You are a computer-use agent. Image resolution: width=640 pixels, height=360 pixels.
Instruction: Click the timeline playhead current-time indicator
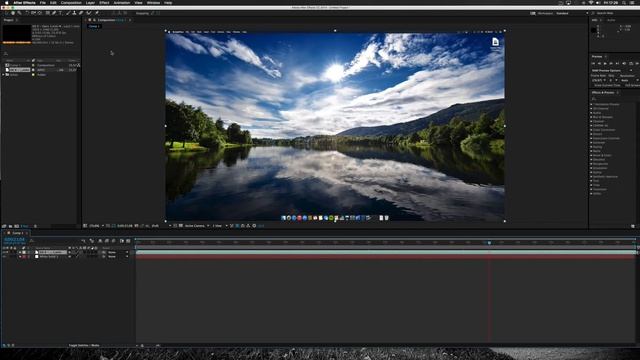[x=489, y=243]
